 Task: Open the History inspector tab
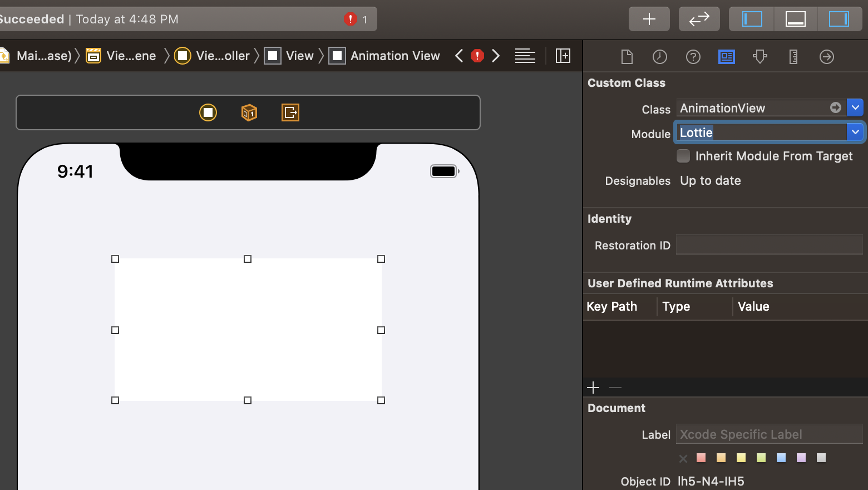[x=660, y=57]
